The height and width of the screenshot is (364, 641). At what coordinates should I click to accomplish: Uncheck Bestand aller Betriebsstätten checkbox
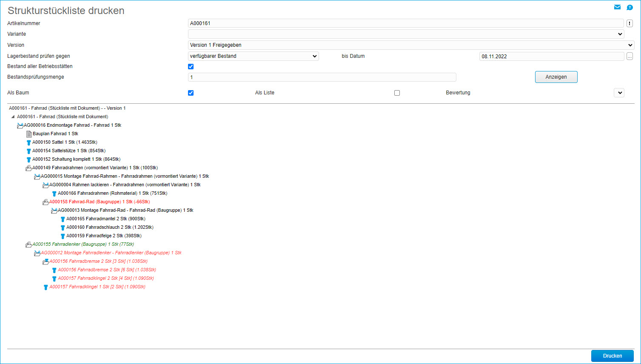[191, 66]
